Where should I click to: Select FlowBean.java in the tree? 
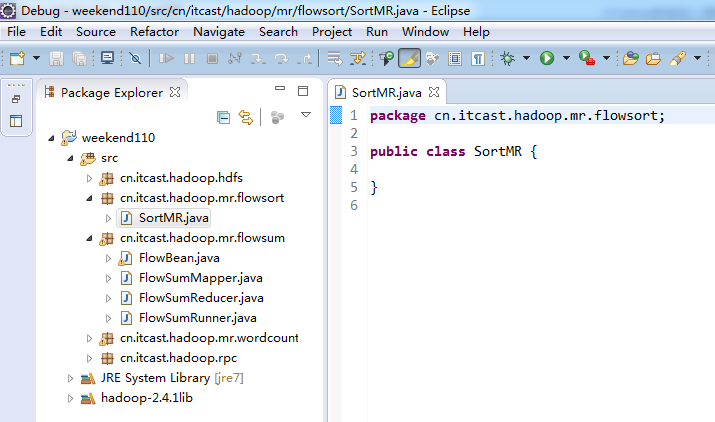pyautogui.click(x=179, y=258)
